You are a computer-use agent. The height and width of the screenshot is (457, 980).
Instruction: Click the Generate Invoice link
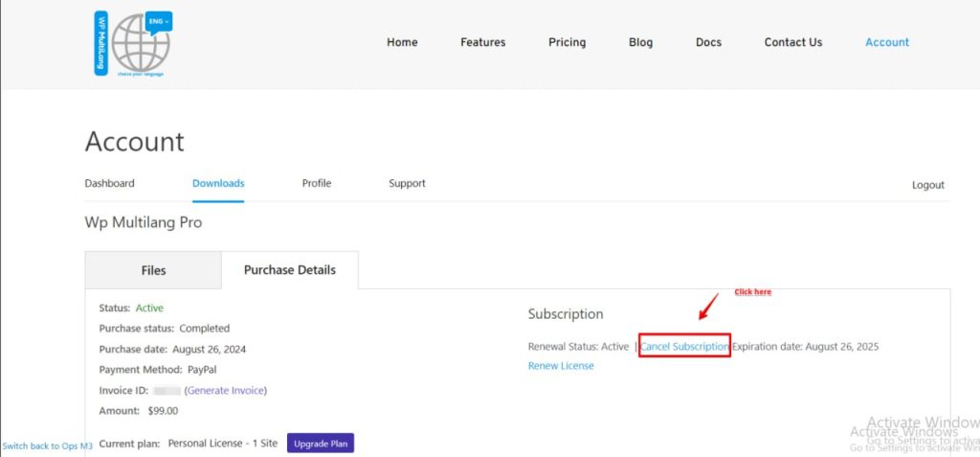click(226, 390)
